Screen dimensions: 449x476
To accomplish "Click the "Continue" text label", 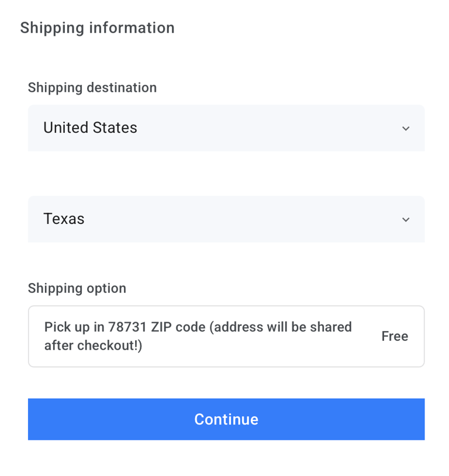I will click(226, 419).
